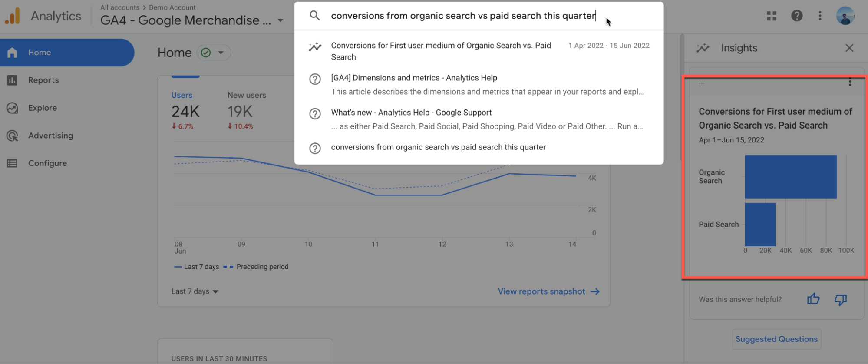Click the thumbs down icon

841,300
